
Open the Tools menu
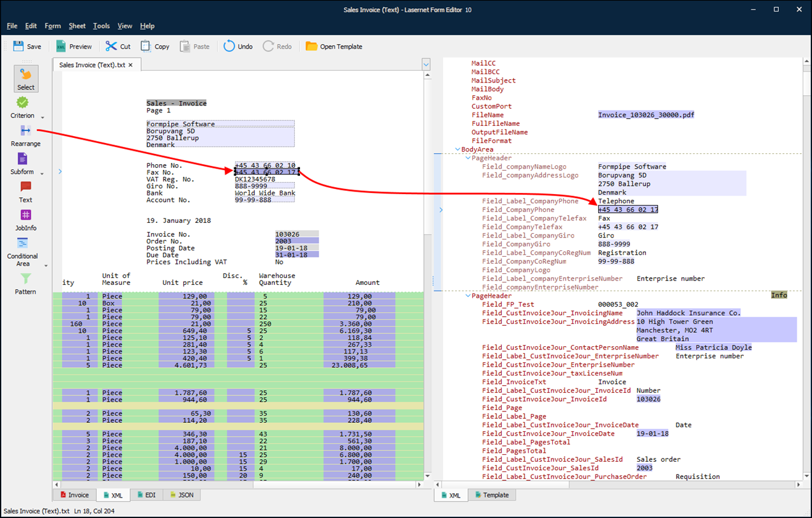coord(101,26)
